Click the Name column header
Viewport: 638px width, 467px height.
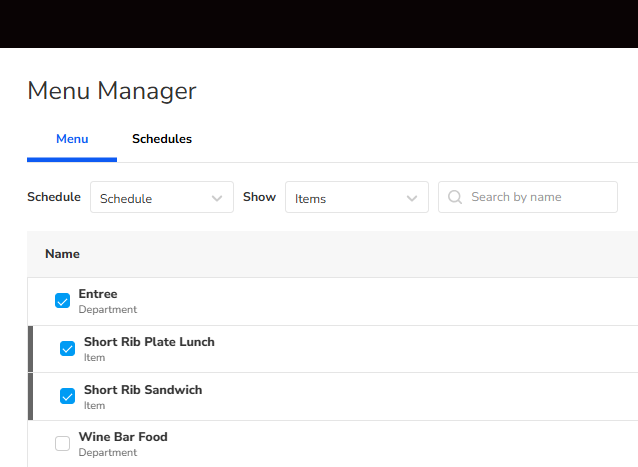[x=62, y=254]
